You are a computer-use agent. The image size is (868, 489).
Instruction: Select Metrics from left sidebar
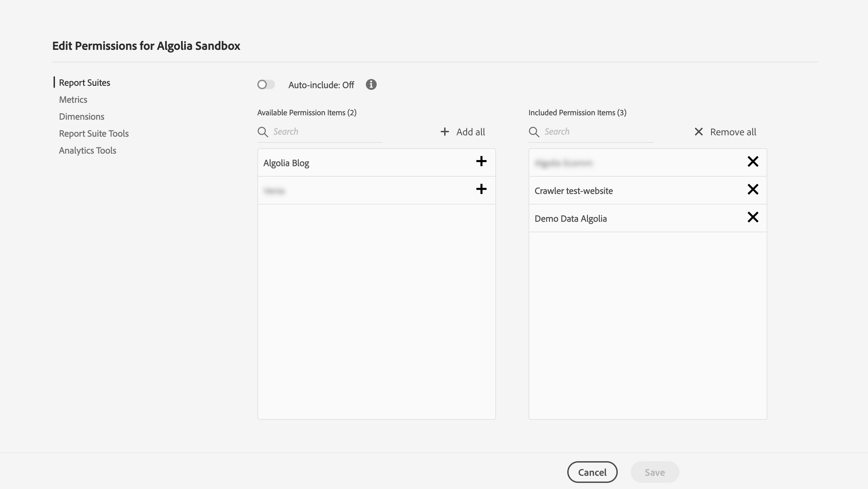coord(73,99)
